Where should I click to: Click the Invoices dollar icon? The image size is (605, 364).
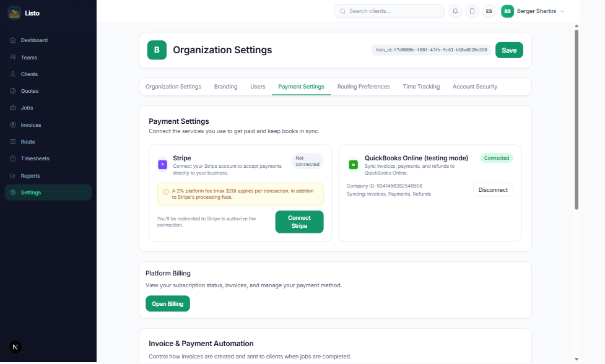point(13,125)
